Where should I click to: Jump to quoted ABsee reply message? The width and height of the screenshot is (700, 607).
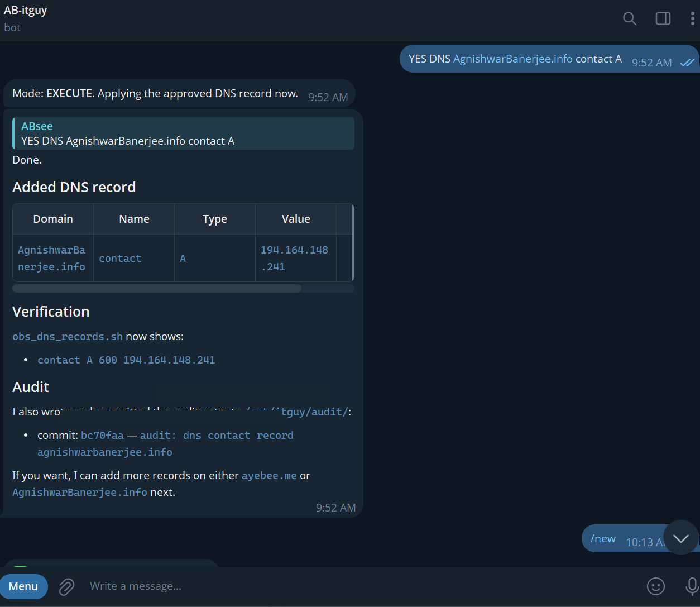[x=183, y=133]
